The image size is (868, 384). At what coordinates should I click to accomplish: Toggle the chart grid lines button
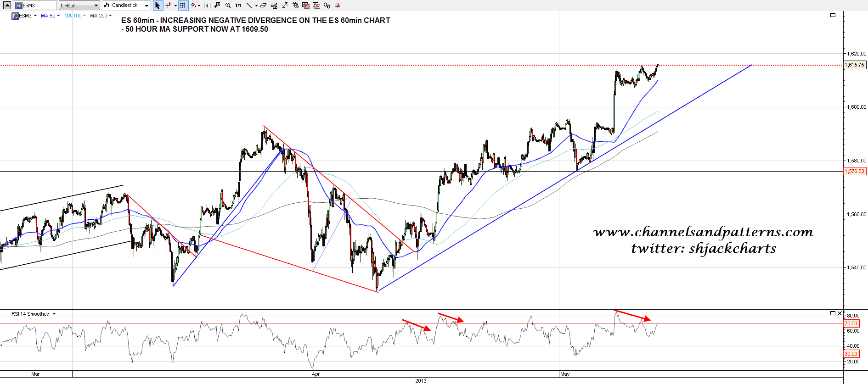[x=183, y=6]
